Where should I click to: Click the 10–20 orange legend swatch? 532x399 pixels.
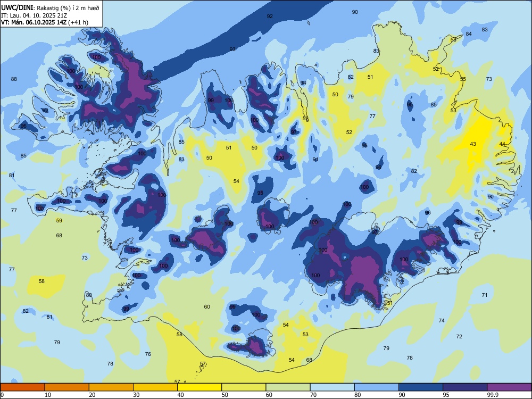pyautogui.click(x=67, y=387)
